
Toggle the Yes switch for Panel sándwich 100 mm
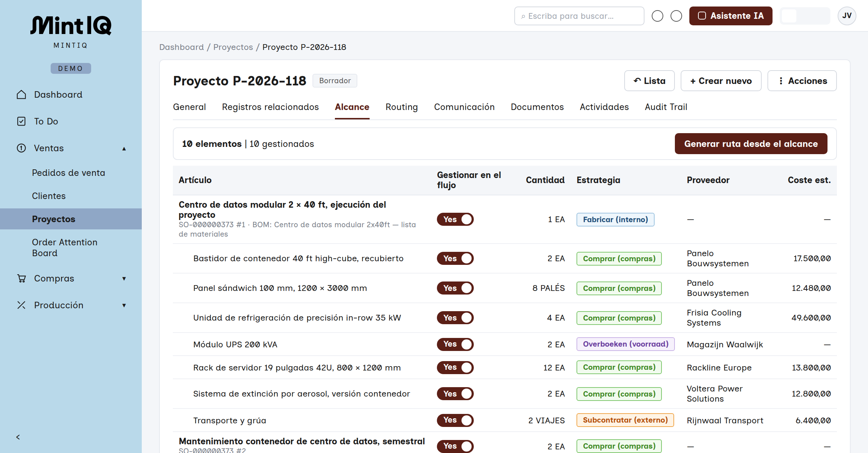455,288
